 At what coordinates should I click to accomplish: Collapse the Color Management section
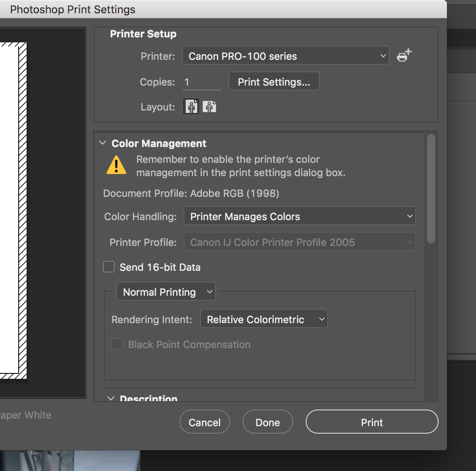click(102, 143)
